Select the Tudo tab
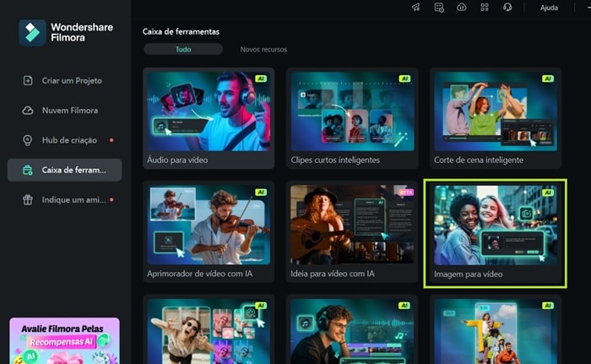Screen dimensions: 591x364 pyautogui.click(x=183, y=49)
